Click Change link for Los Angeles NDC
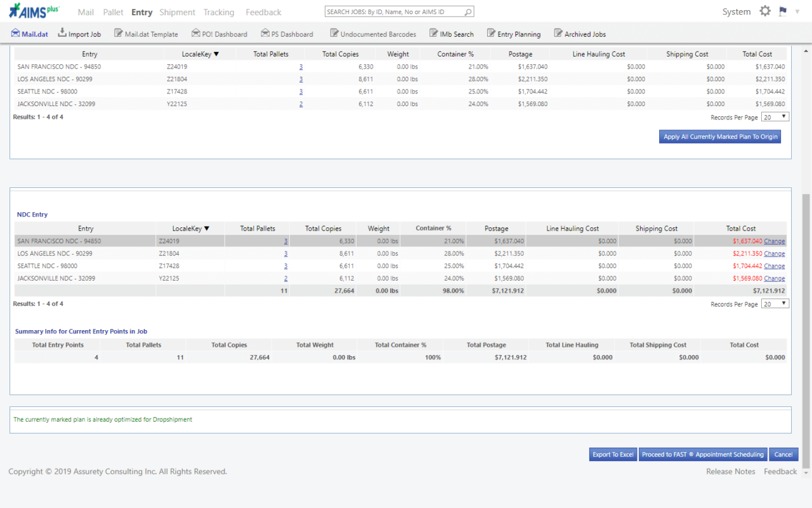The height and width of the screenshot is (508, 812). (775, 253)
